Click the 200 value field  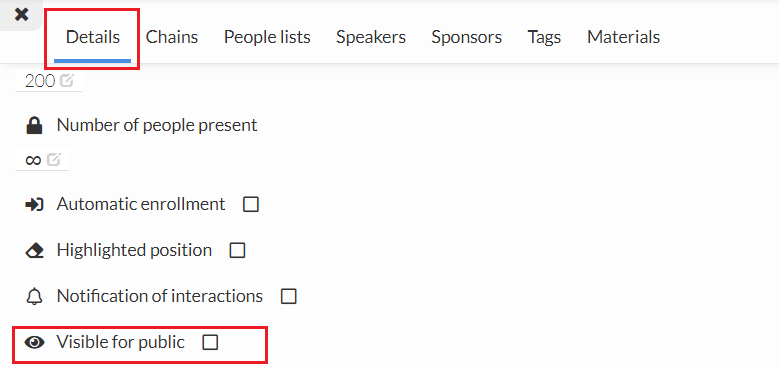click(48, 81)
